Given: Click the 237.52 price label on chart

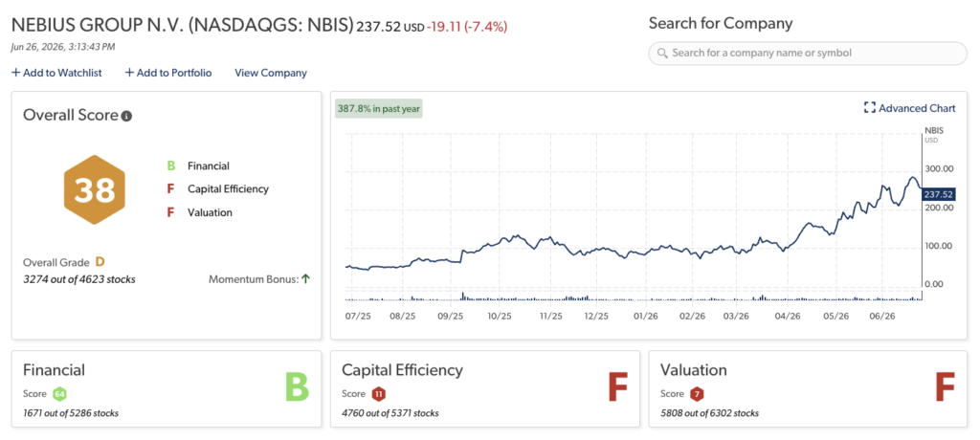Looking at the screenshot, I should [x=938, y=194].
